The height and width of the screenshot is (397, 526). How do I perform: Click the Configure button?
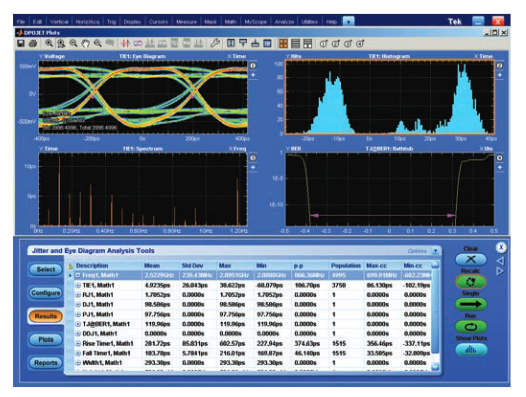point(46,293)
